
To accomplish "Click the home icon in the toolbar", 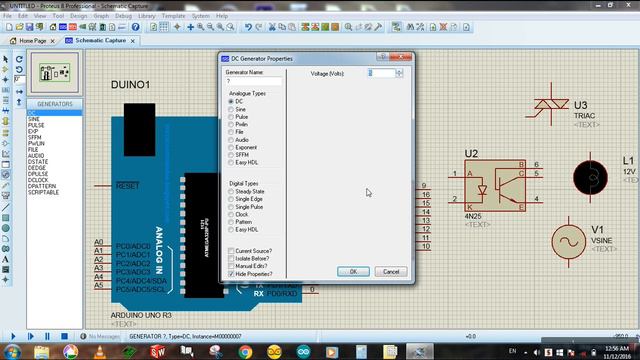I will pyautogui.click(x=53, y=27).
